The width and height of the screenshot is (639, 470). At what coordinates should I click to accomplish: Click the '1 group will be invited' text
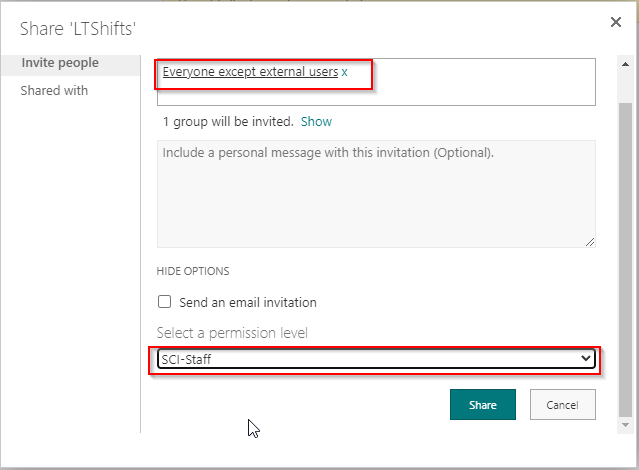[228, 121]
